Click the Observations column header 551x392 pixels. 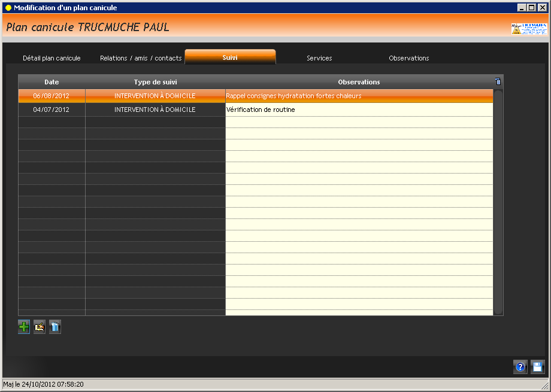click(359, 82)
